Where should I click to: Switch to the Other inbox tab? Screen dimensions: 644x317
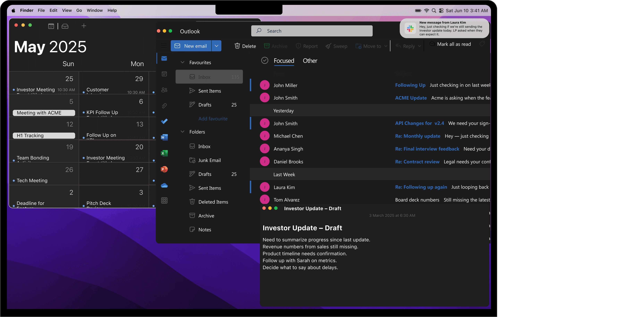[310, 61]
